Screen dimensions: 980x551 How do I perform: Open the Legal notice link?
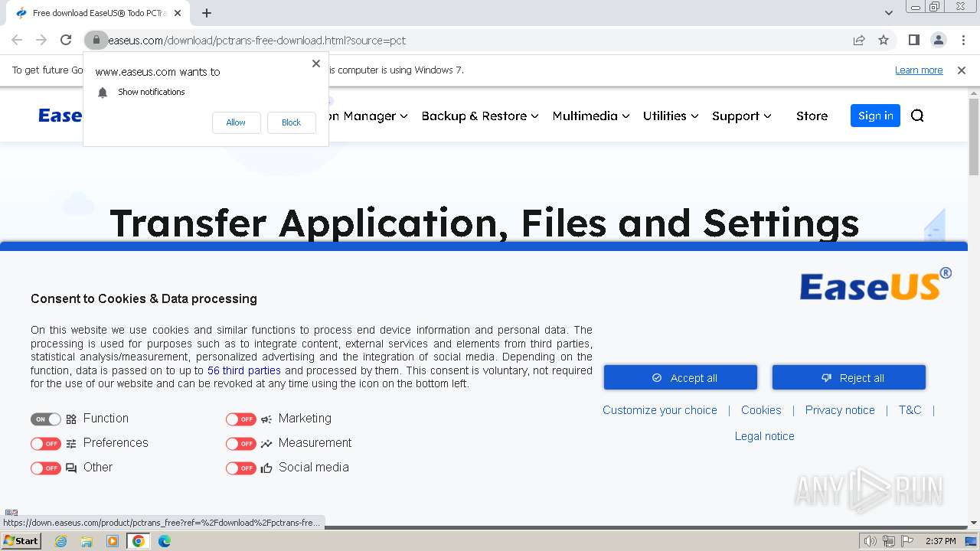coord(764,436)
